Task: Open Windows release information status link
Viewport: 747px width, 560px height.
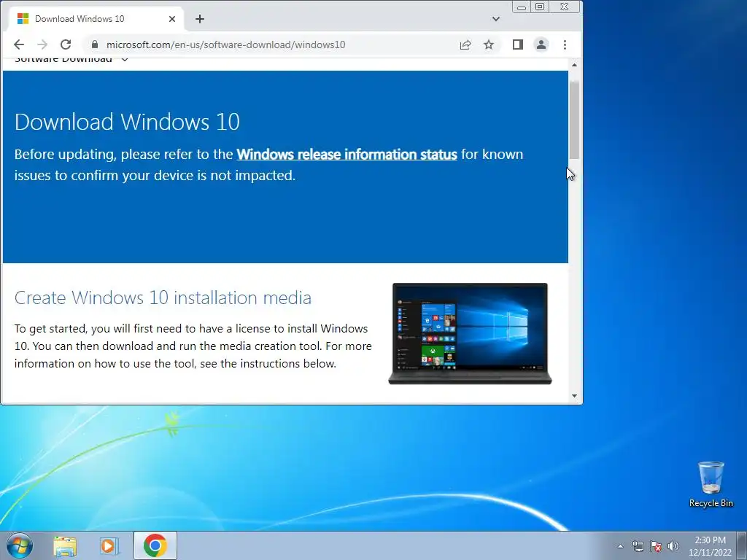Action: coord(347,155)
